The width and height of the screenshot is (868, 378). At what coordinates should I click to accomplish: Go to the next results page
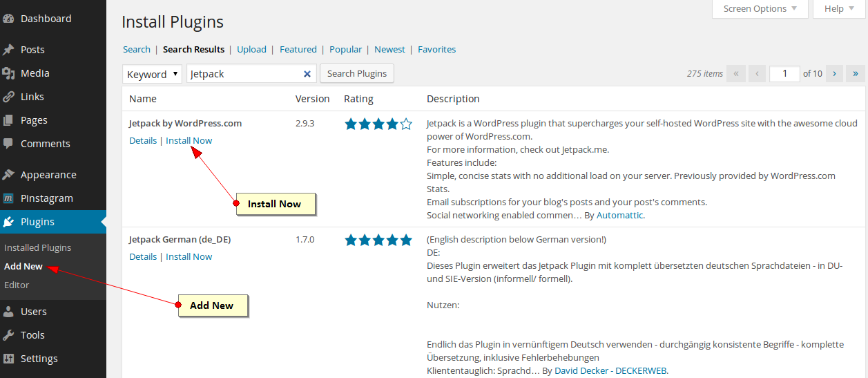(835, 73)
